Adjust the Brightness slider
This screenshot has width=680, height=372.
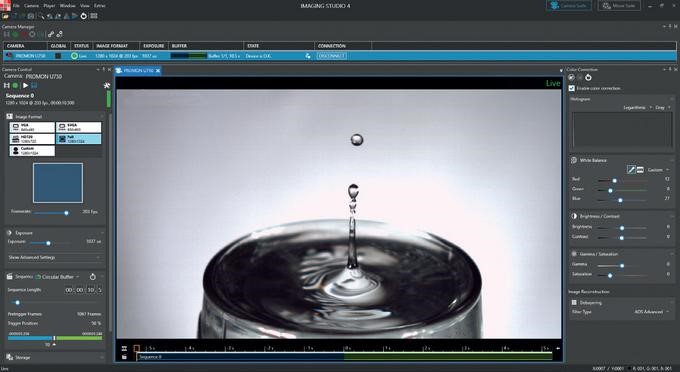point(622,228)
